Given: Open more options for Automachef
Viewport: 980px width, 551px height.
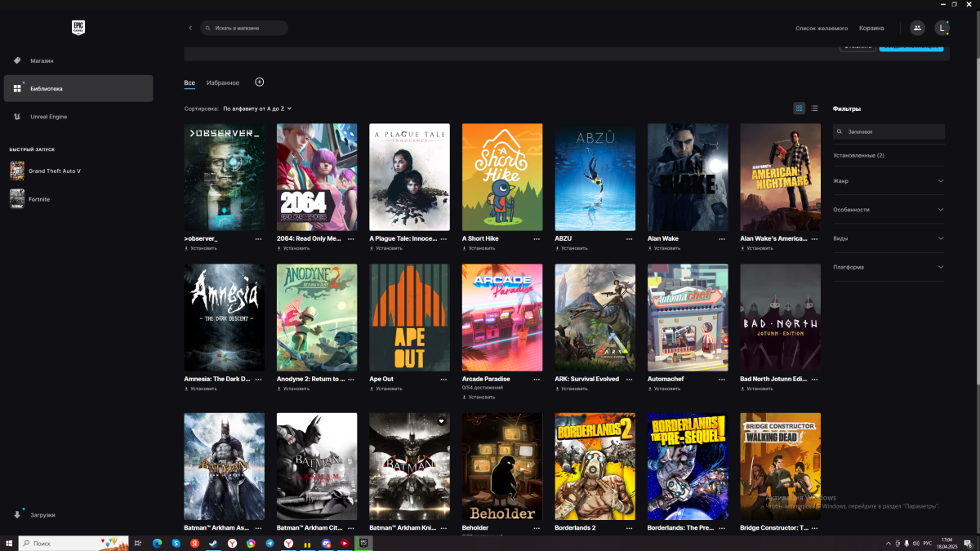Looking at the screenshot, I should (722, 380).
